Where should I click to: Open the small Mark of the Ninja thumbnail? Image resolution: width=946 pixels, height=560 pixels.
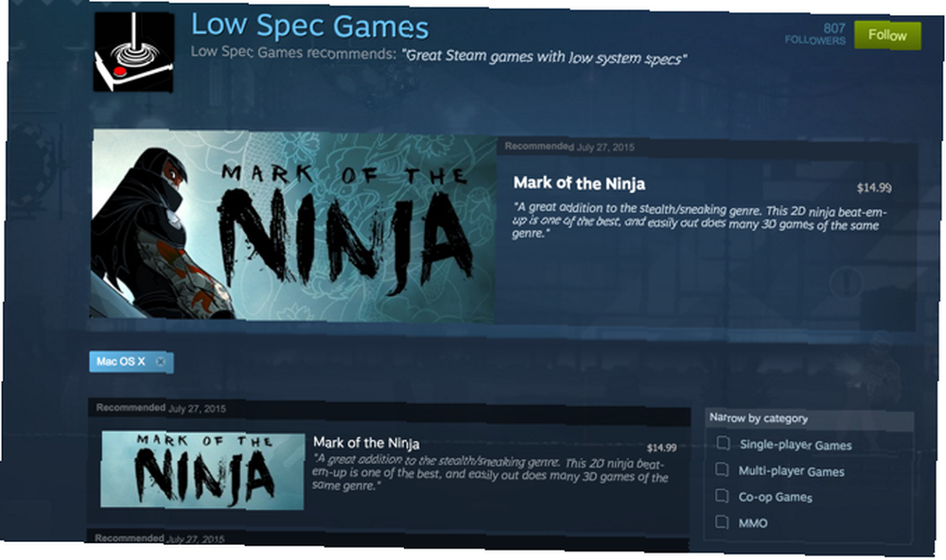(x=202, y=470)
